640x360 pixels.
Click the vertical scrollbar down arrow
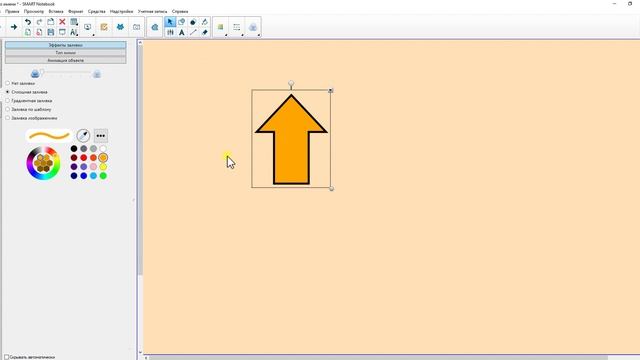[140, 352]
